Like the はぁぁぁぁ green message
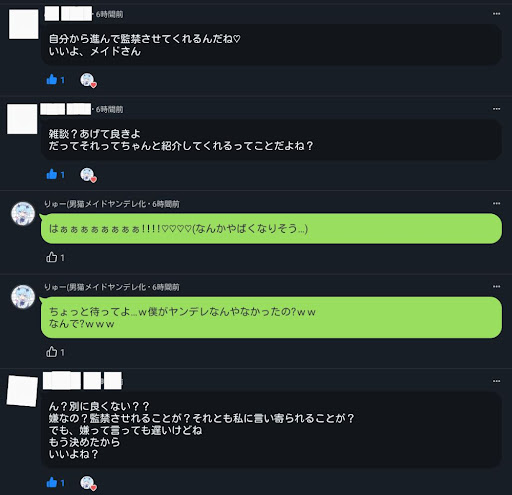This screenshot has height=495, width=512. click(x=55, y=257)
